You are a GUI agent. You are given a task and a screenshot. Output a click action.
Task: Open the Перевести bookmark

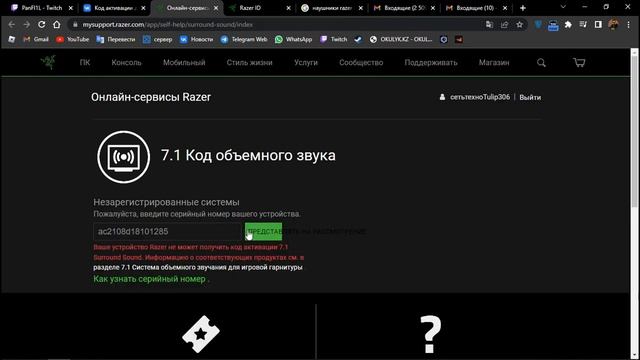(116, 40)
